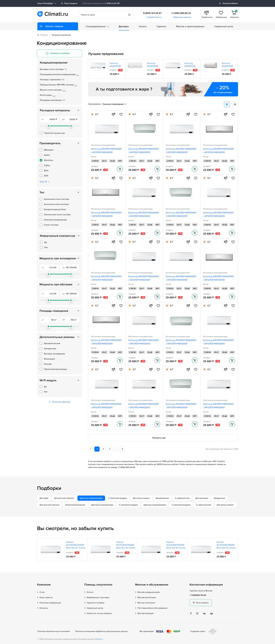Screen dimensions: 275x644
Task: Click the Помощь в выборе button
Action: click(59, 53)
